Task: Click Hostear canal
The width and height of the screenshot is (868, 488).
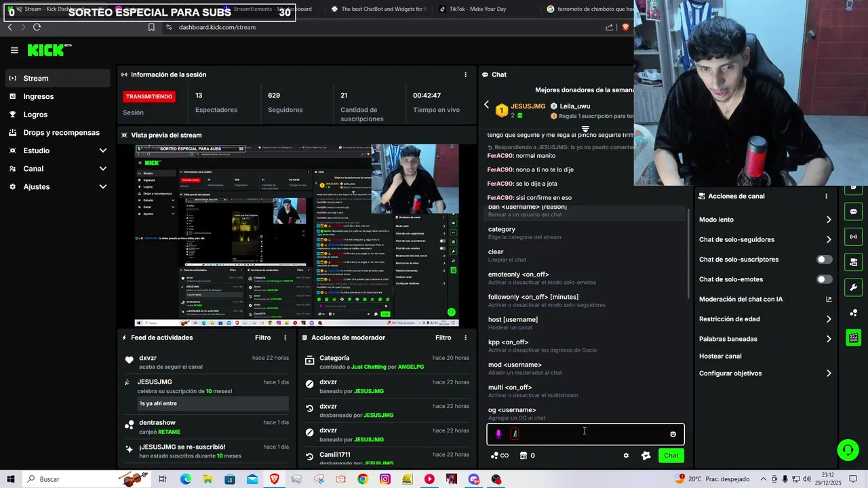Action: pos(720,356)
